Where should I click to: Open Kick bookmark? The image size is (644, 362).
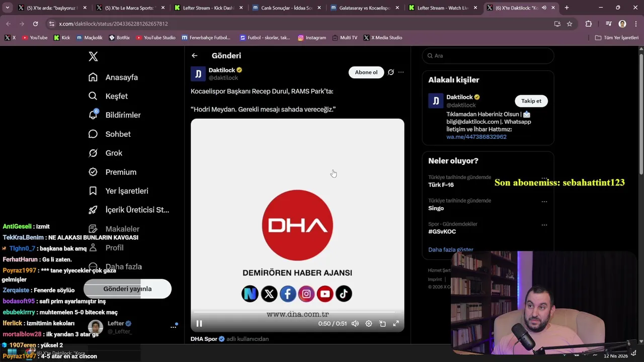coord(62,38)
